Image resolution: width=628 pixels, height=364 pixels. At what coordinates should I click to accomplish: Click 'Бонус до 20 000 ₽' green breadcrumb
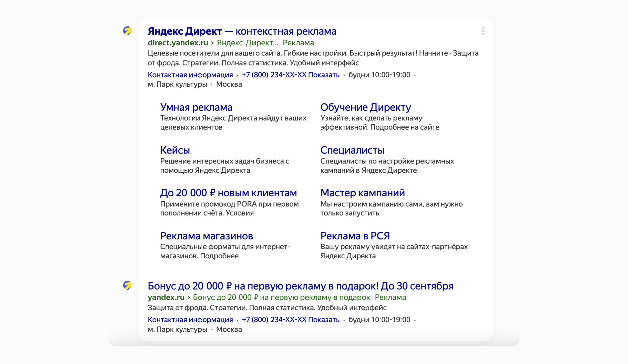pyautogui.click(x=281, y=297)
